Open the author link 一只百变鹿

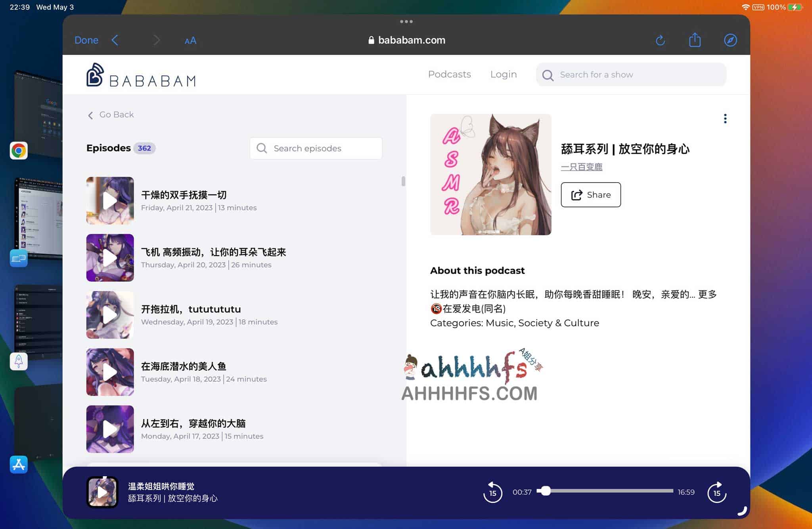(581, 167)
